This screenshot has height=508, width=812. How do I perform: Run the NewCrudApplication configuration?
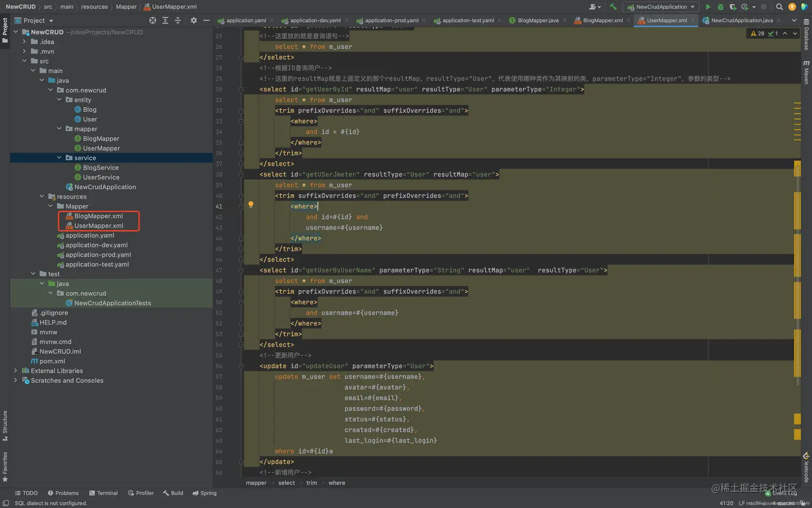[x=708, y=7]
